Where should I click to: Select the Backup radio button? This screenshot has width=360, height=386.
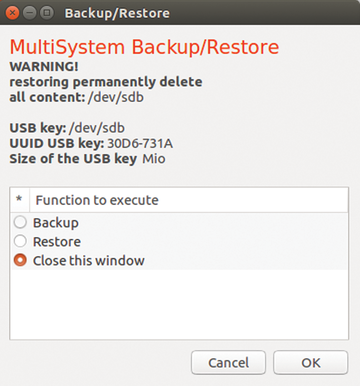(20, 222)
